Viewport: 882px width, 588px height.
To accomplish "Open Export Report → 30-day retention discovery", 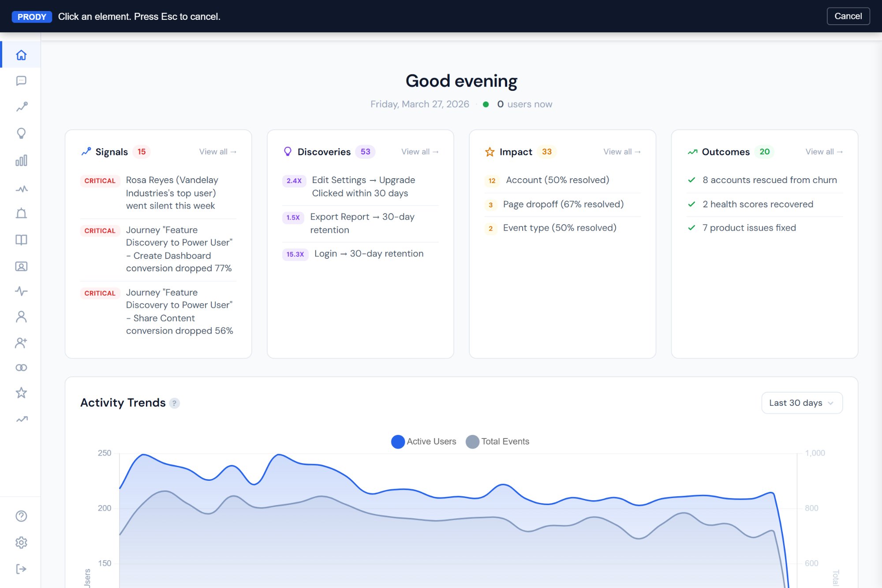I will [360, 223].
